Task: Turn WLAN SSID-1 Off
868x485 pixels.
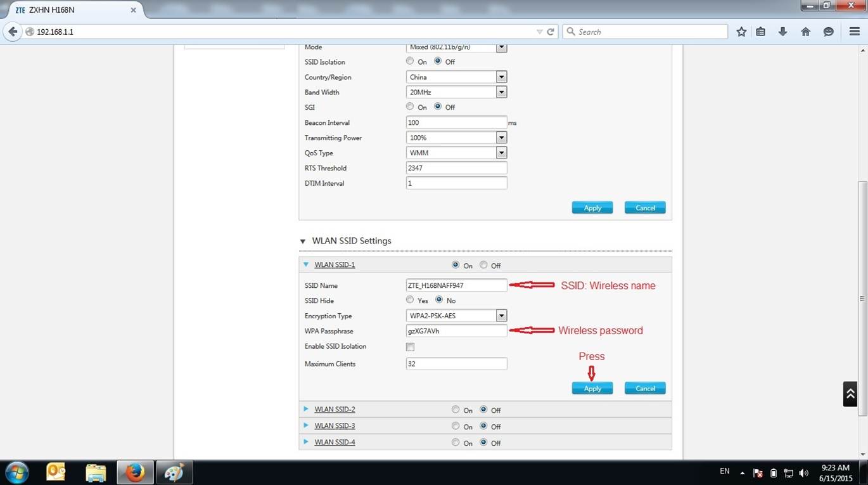Action: (x=483, y=265)
